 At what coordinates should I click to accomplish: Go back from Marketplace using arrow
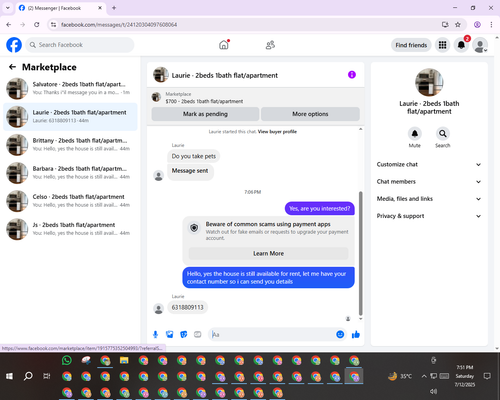coord(12,67)
